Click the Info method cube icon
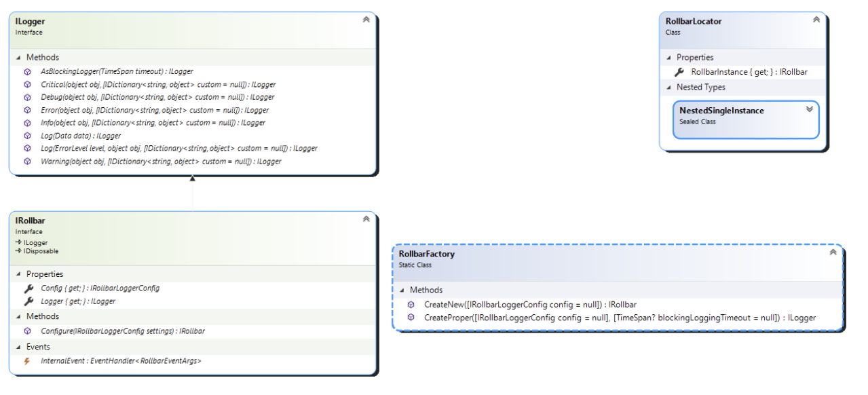Image resolution: width=868 pixels, height=395 pixels. click(27, 123)
